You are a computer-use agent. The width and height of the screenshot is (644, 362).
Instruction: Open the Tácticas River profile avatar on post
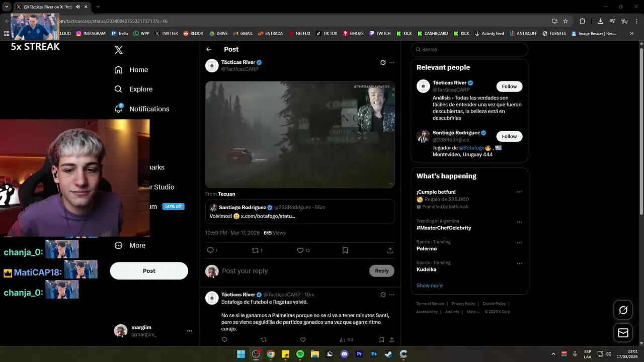212,65
